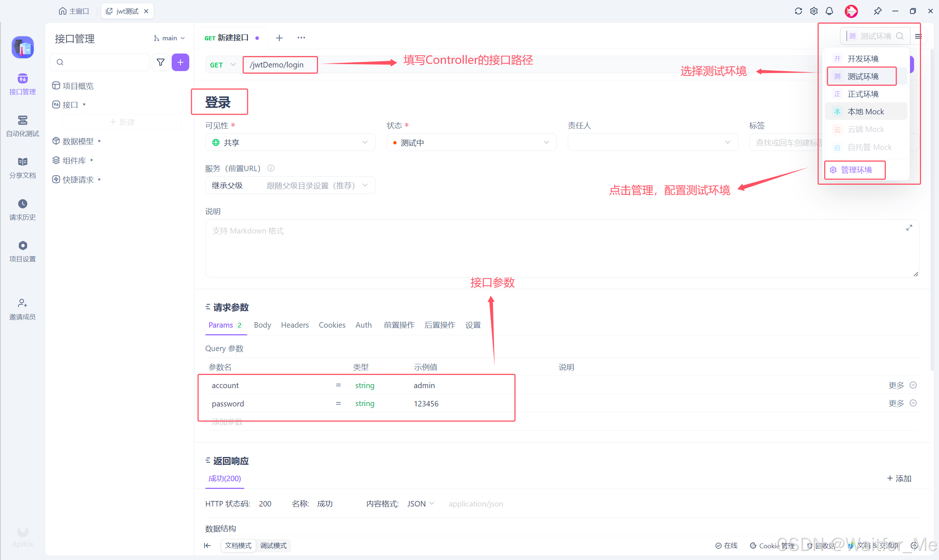939x560 pixels.
Task: Open the 设置 tab in request params
Action: click(473, 325)
